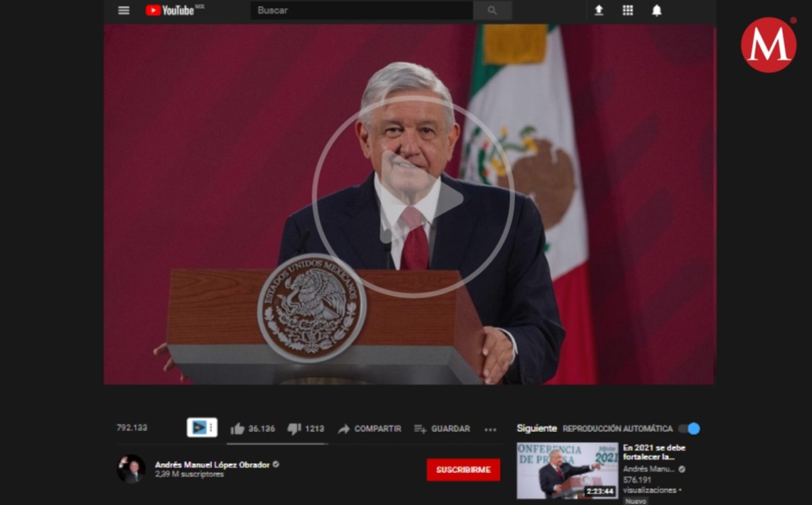812x505 pixels.
Task: Click the white extension icon beside view count
Action: point(202,427)
